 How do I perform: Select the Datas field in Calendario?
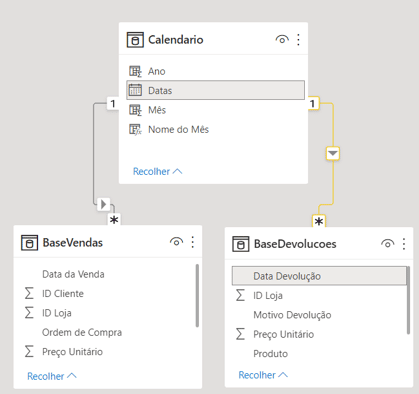pos(215,90)
